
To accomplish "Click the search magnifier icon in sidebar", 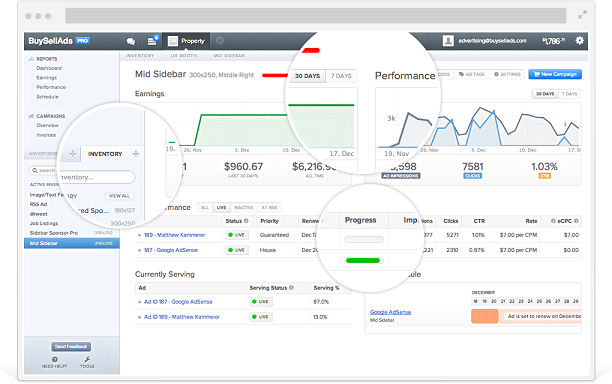I will pyautogui.click(x=35, y=171).
